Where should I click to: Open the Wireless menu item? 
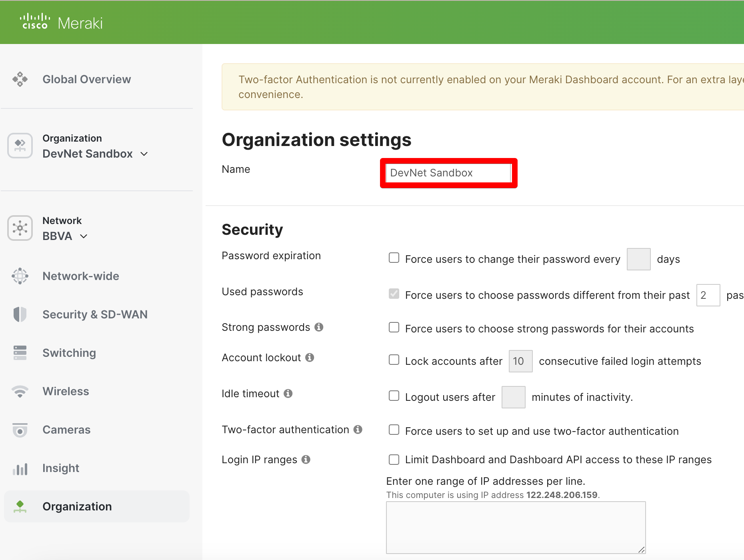(x=66, y=391)
